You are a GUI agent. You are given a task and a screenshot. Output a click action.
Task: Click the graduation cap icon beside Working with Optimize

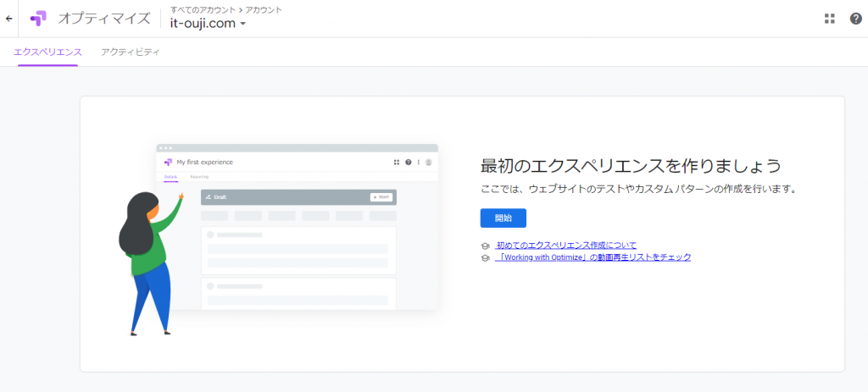point(486,257)
